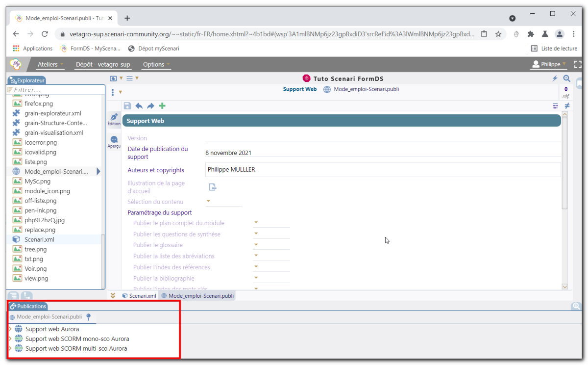Open the Philippe user menu
This screenshot has width=588, height=365.
click(549, 64)
